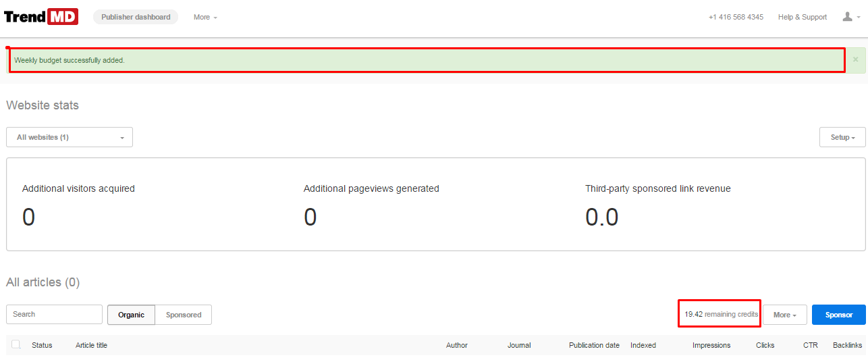Sort the table by Clicks header

765,345
